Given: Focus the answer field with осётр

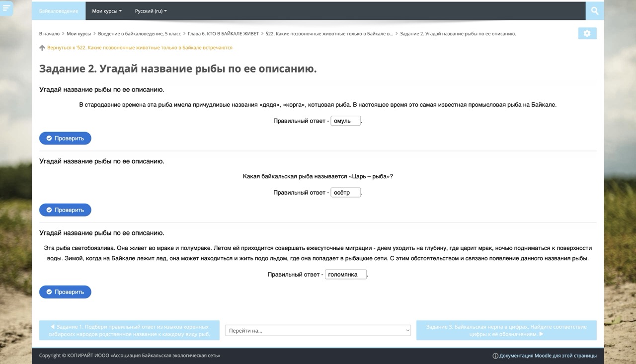Looking at the screenshot, I should coord(345,193).
